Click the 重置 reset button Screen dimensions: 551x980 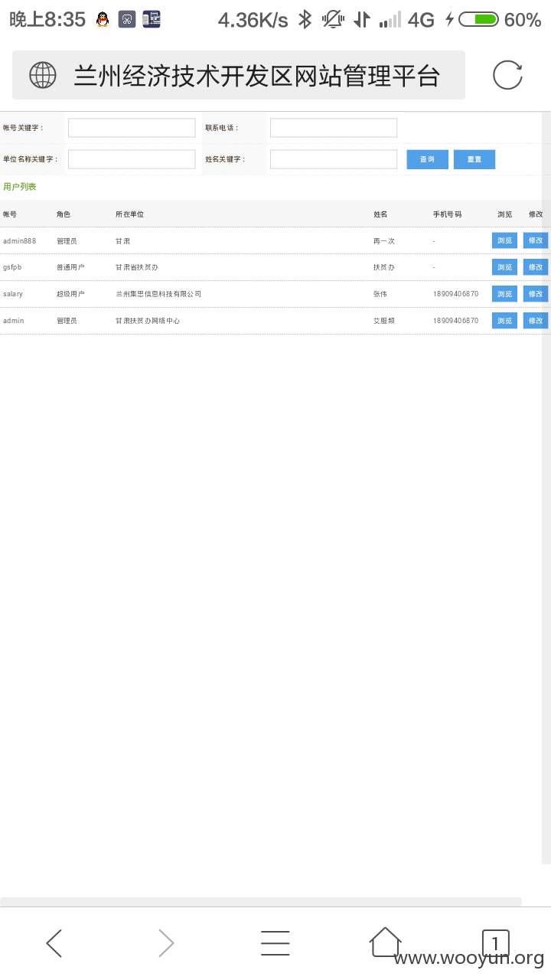pyautogui.click(x=474, y=159)
